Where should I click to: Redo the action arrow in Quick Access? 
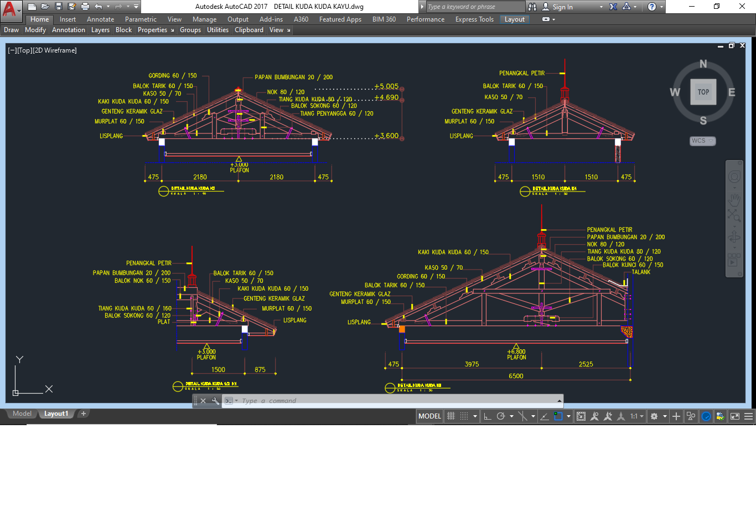(120, 7)
